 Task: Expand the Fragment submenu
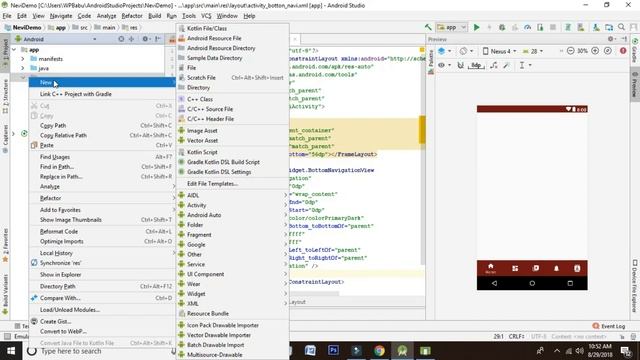coord(233,235)
